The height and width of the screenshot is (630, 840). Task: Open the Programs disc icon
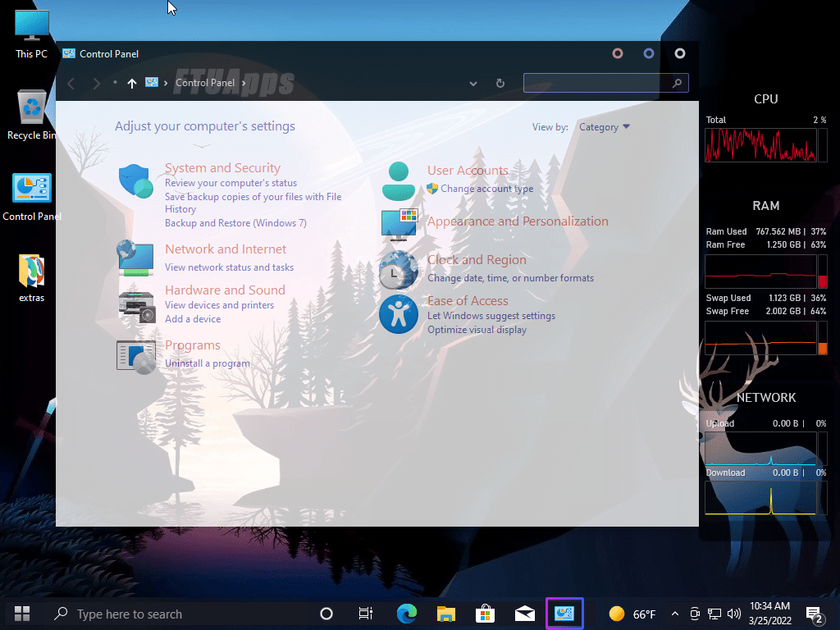(x=136, y=356)
